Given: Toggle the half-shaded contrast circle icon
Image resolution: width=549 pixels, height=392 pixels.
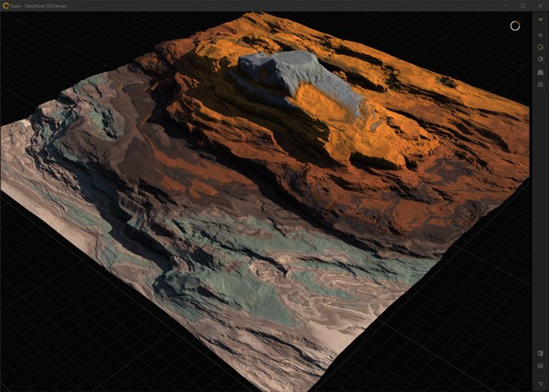Looking at the screenshot, I should [541, 59].
